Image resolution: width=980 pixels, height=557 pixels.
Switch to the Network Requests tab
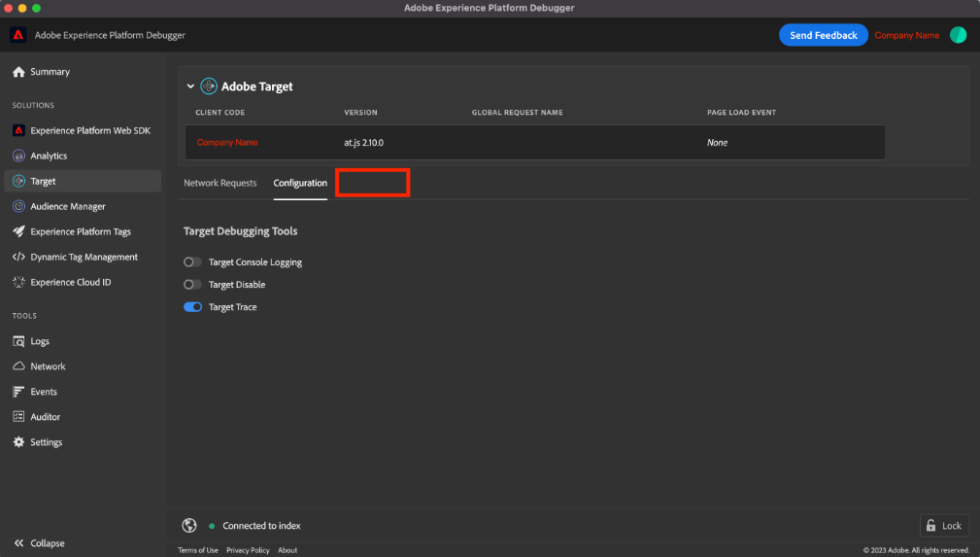220,183
